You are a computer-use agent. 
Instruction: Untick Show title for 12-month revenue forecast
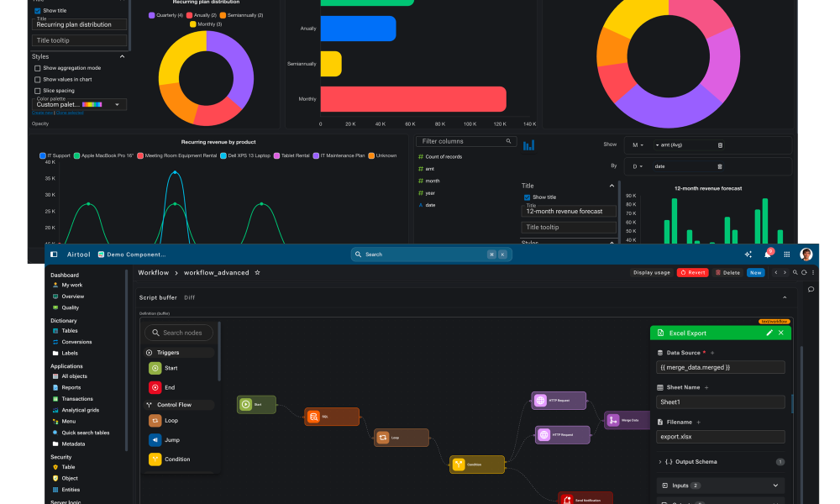528,197
